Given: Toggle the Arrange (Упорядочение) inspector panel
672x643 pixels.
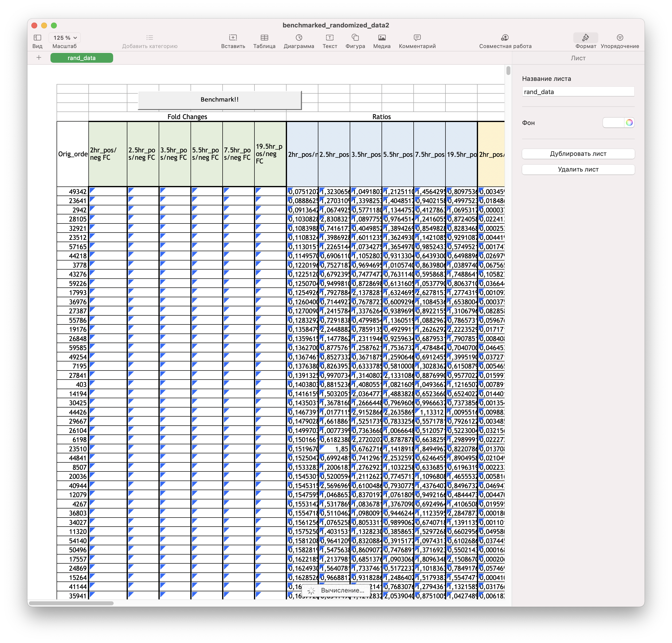Looking at the screenshot, I should [620, 37].
